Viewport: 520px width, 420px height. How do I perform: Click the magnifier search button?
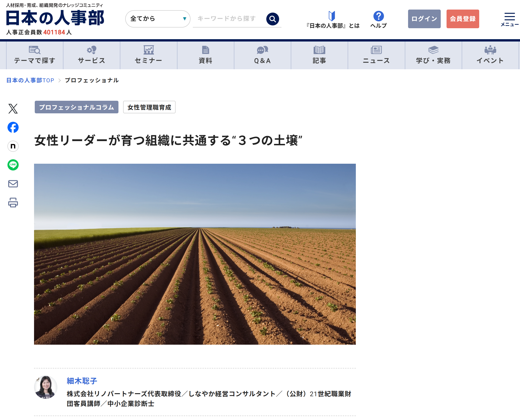pos(273,19)
